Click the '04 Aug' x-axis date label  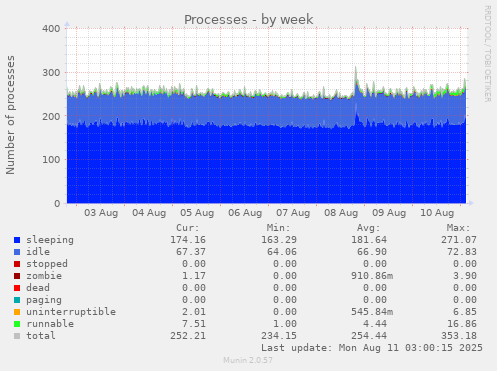click(x=149, y=213)
